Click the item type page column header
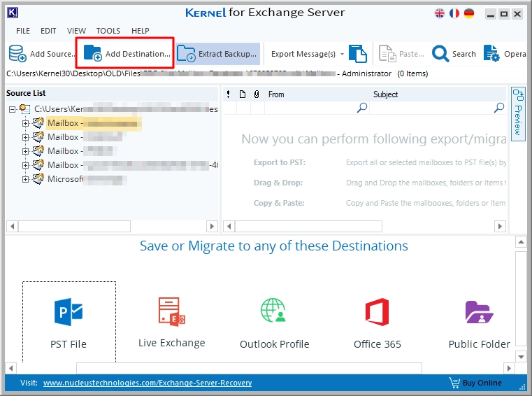This screenshot has height=396, width=532. (243, 94)
